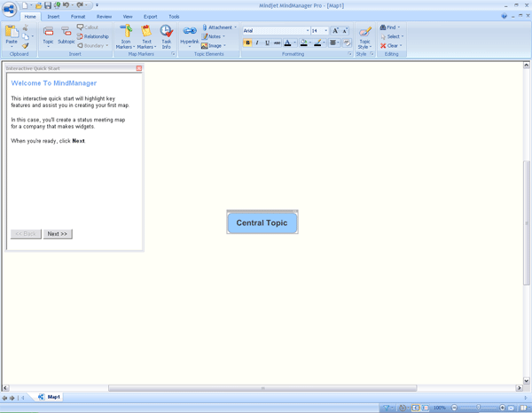Insert a new Topic from the ribbon
Screen dimensions: 532x413
[x=48, y=35]
